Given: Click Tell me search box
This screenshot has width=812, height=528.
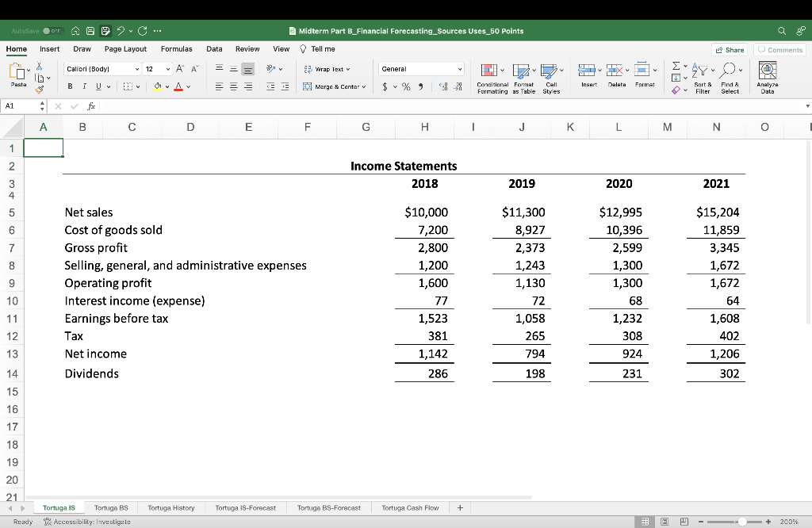Looking at the screenshot, I should point(317,49).
